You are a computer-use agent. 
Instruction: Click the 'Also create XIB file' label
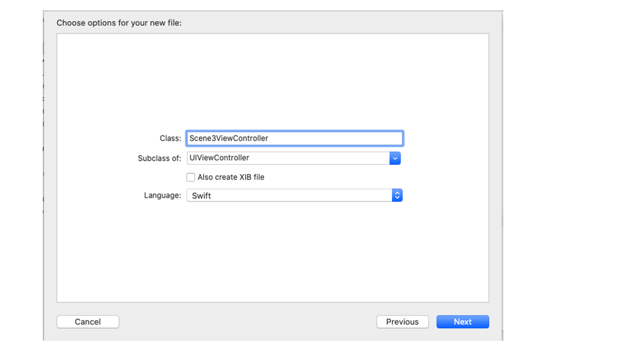tap(231, 177)
